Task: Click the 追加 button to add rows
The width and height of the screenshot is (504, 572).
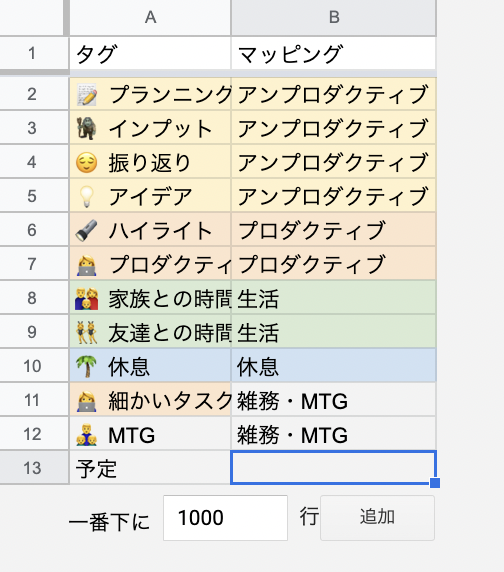Action: point(377,518)
